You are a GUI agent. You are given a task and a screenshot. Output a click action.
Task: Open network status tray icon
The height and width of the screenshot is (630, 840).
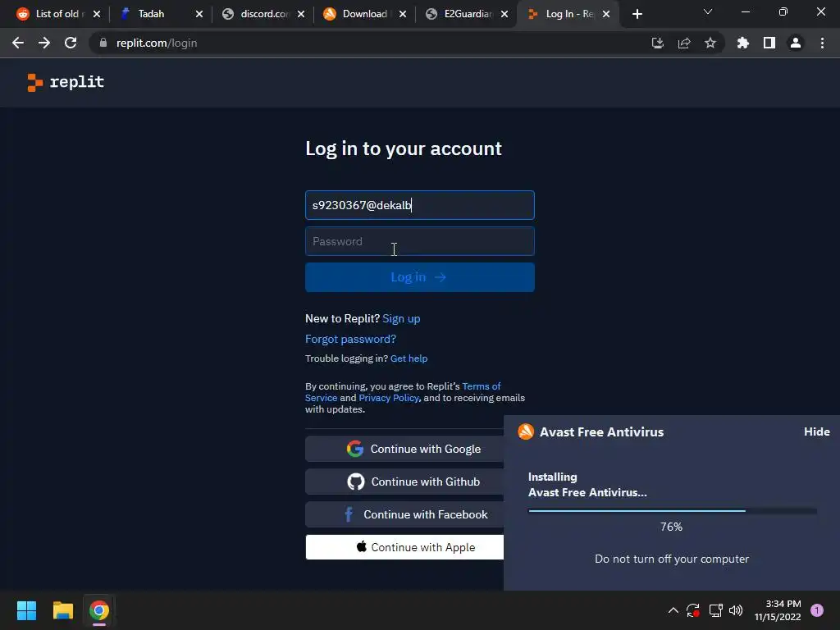[715, 610]
